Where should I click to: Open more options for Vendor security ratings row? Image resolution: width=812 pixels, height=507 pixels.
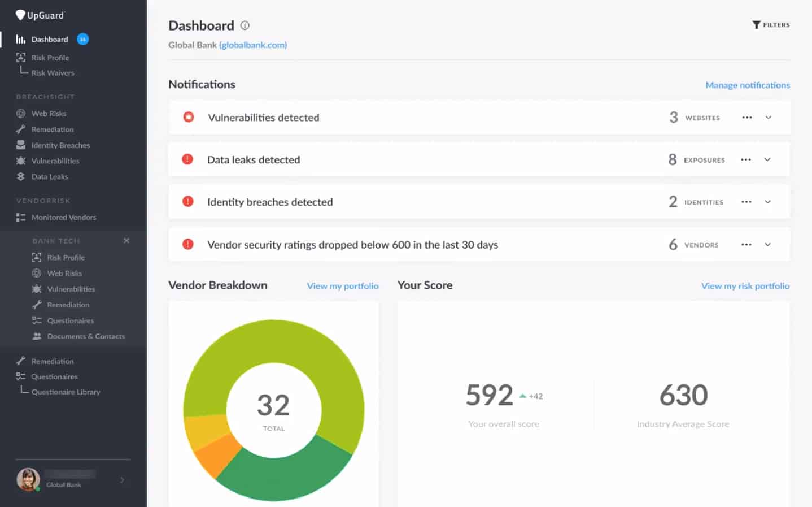tap(746, 245)
